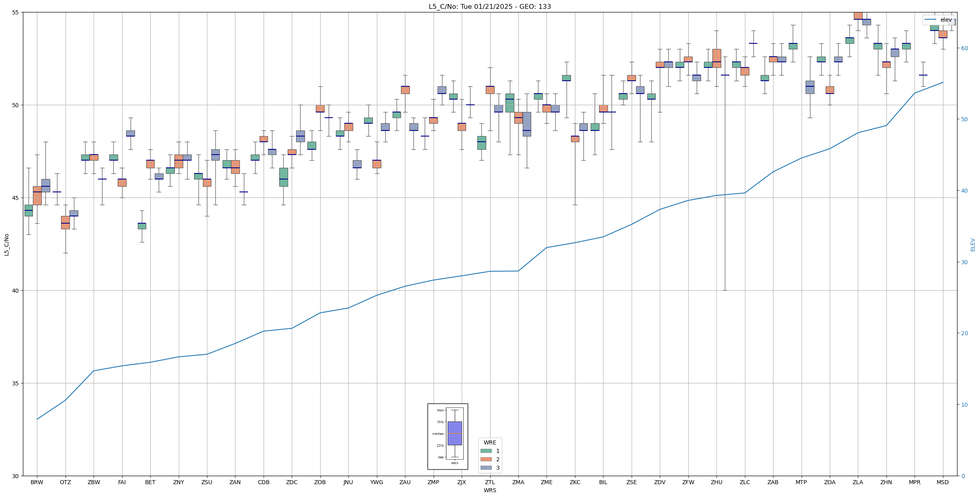Click the 10 tick on ELEV axis
Screen dimensions: 980x497
coord(964,405)
